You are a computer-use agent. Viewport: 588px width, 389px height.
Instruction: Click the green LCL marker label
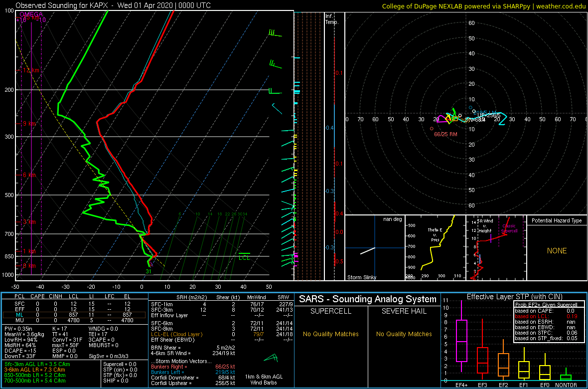click(244, 258)
